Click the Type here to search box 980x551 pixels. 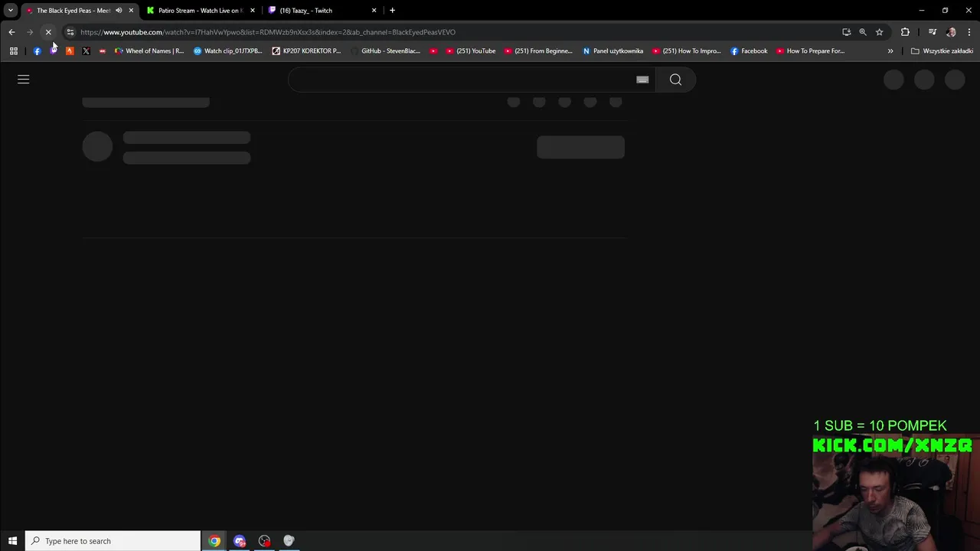coord(113,541)
